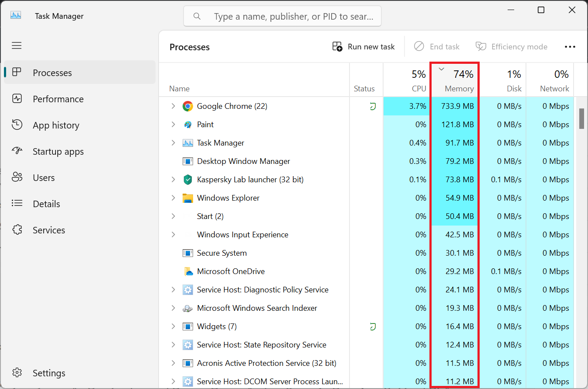Click the Kaspersky Lab launcher shield icon
Image resolution: width=588 pixels, height=389 pixels.
pos(188,180)
